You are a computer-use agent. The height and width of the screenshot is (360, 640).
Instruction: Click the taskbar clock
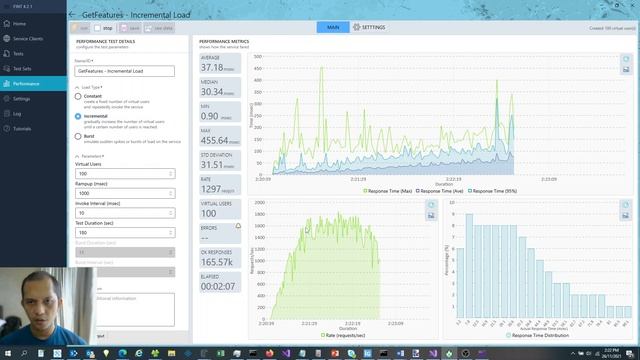tap(611, 353)
